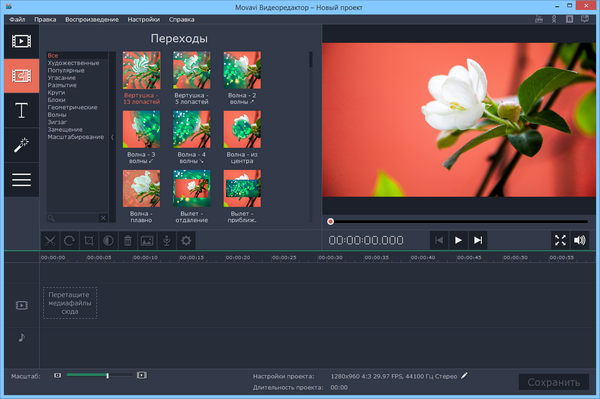The width and height of the screenshot is (600, 399).
Task: Select the Художественные category
Action: 73,63
